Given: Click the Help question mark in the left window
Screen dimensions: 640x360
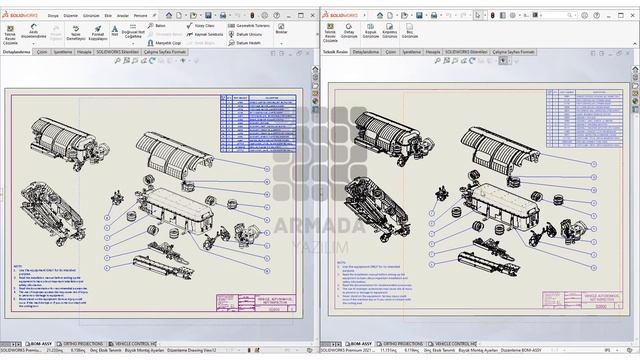Looking at the screenshot, I should pos(277,16).
